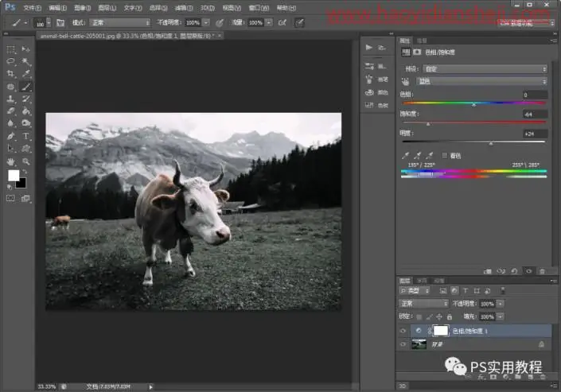Toggle adjustment visibility eye in the Properties panel
The image size is (561, 392).
click(528, 271)
